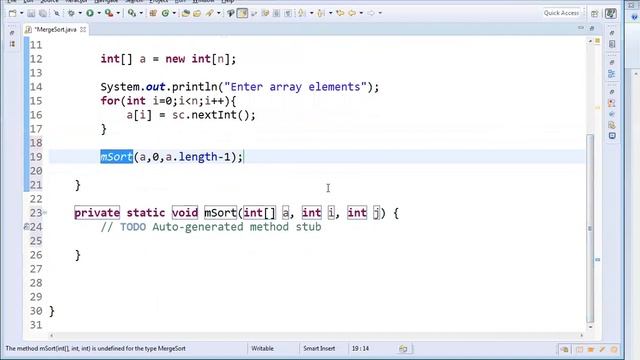Screen dimensions: 640x360
Task: Click the Debug bug icon
Action: pyautogui.click(x=71, y=13)
